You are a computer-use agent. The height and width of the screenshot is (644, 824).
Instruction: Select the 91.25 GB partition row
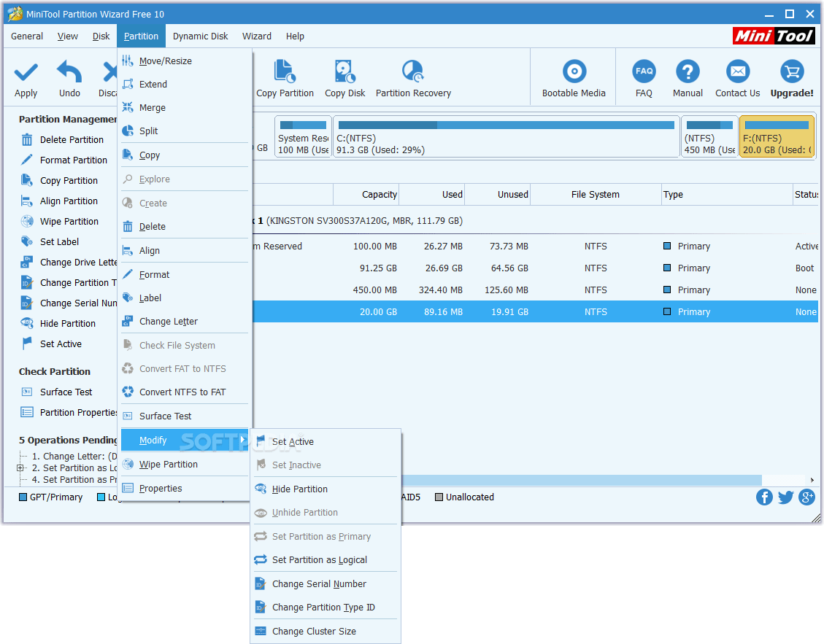(535, 268)
